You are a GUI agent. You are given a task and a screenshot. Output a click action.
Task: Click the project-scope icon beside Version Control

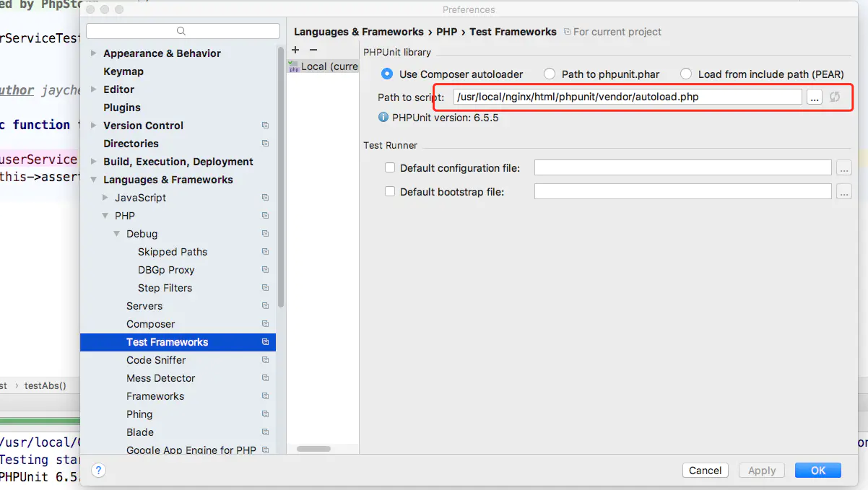pyautogui.click(x=265, y=126)
